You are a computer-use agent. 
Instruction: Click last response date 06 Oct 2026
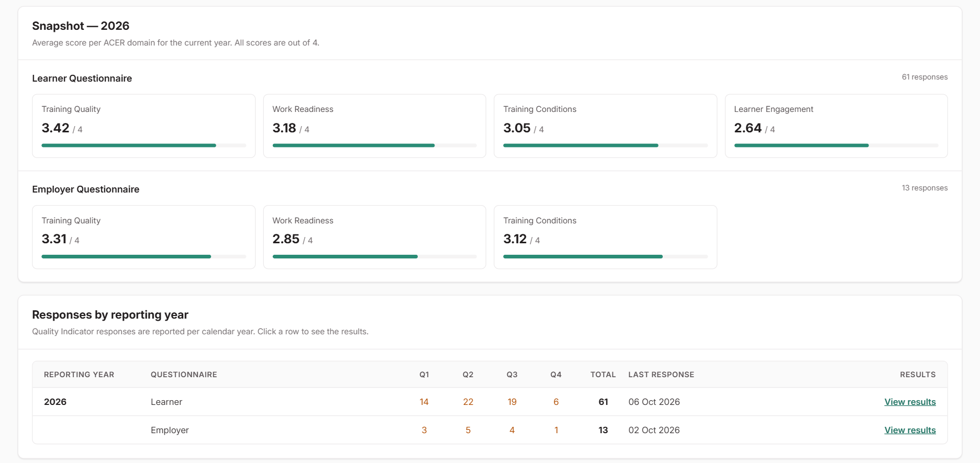[x=654, y=402]
